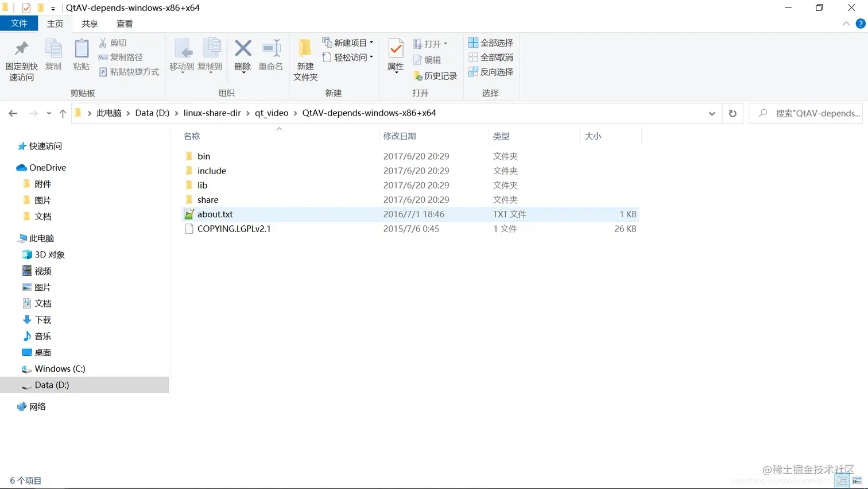Select the COPYING.LGPLv2.1 file

(x=410, y=229)
